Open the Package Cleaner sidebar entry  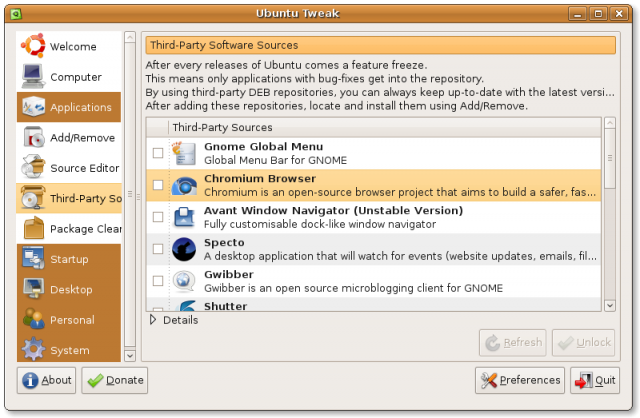click(69, 228)
